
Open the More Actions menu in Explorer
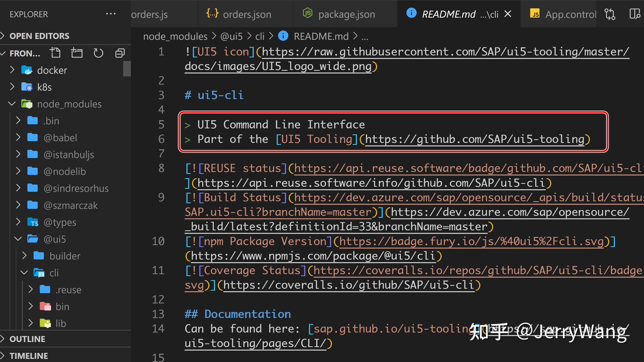(x=111, y=14)
